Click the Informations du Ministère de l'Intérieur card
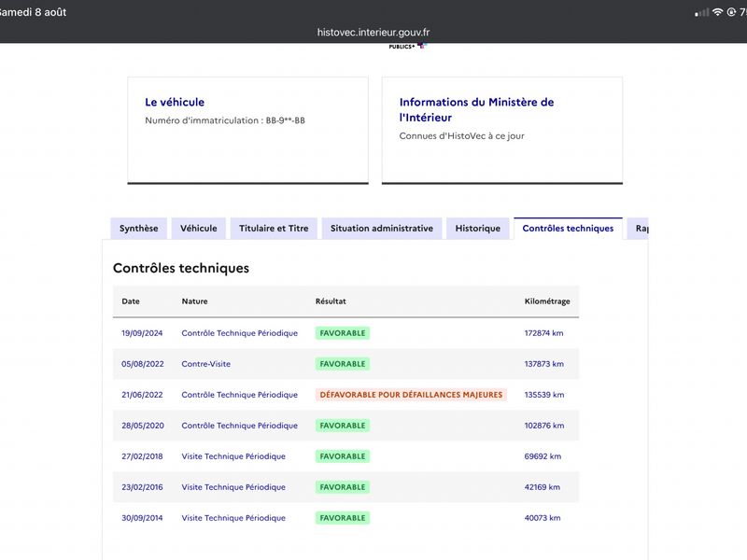This screenshot has width=747, height=560. [x=502, y=130]
